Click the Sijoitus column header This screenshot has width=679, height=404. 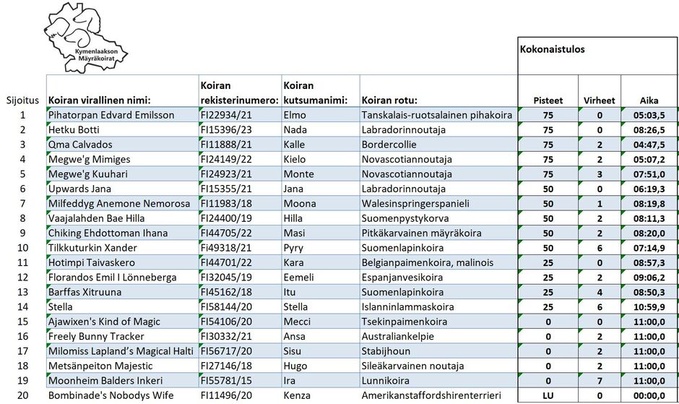pyautogui.click(x=22, y=100)
